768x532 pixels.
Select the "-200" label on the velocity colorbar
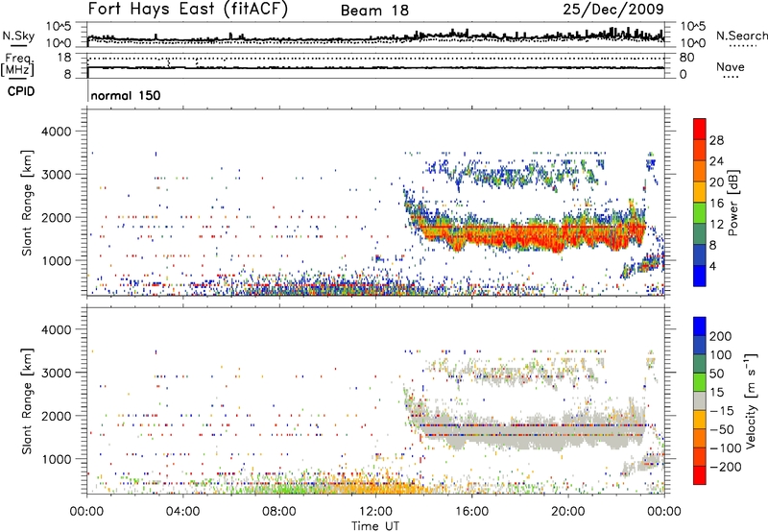tap(726, 467)
